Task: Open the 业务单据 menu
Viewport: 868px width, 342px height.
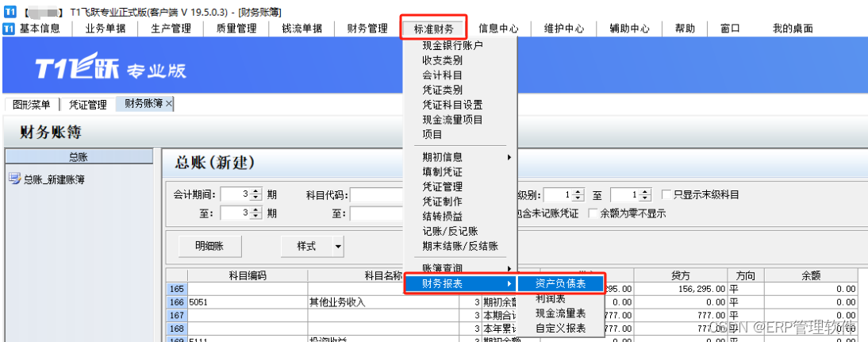Action: (106, 29)
